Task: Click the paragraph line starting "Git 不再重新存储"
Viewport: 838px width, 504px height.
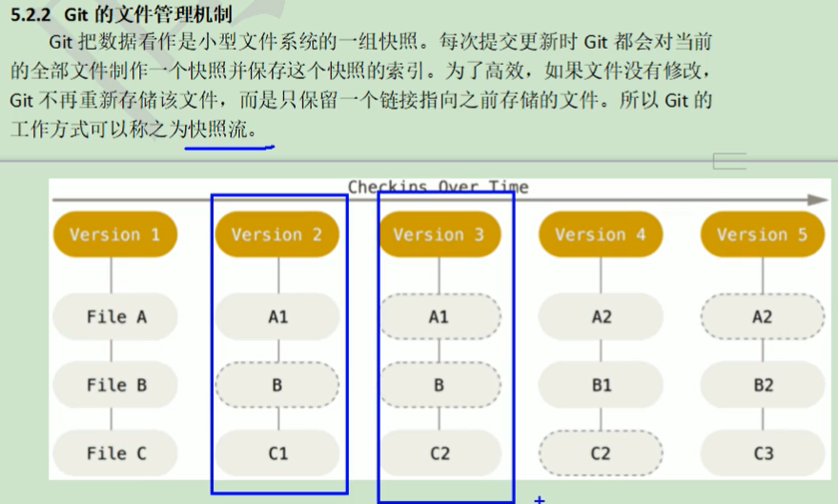Action: pos(360,100)
